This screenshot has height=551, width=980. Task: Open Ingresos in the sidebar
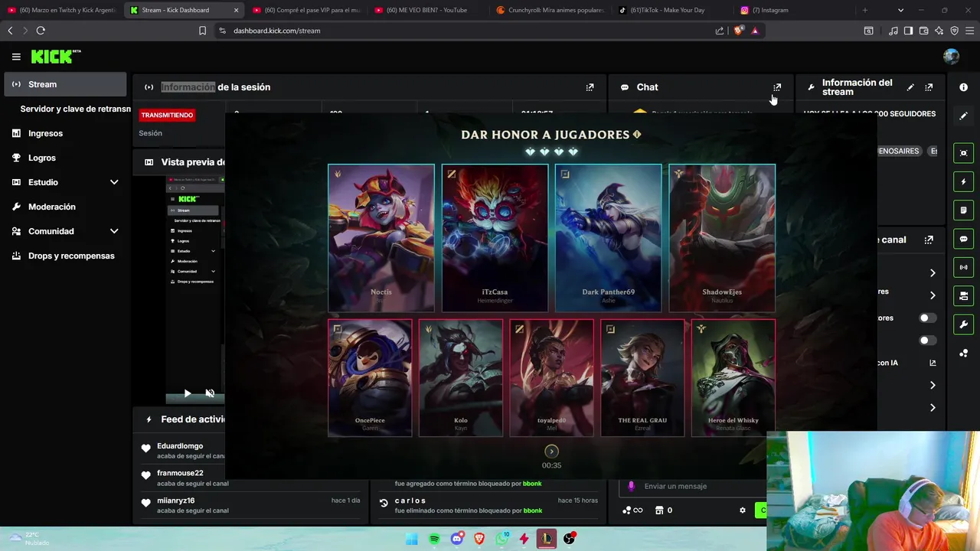pos(65,133)
